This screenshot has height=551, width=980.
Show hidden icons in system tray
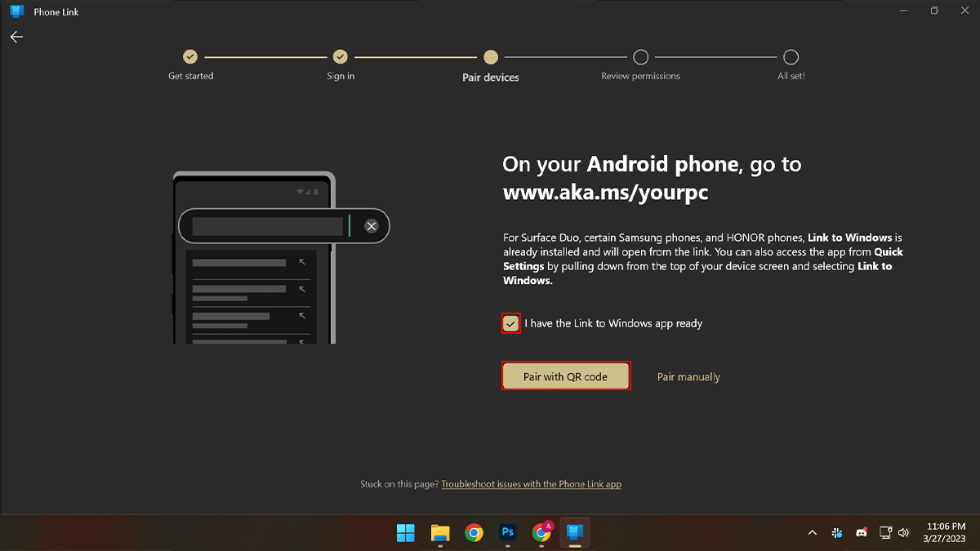(812, 533)
